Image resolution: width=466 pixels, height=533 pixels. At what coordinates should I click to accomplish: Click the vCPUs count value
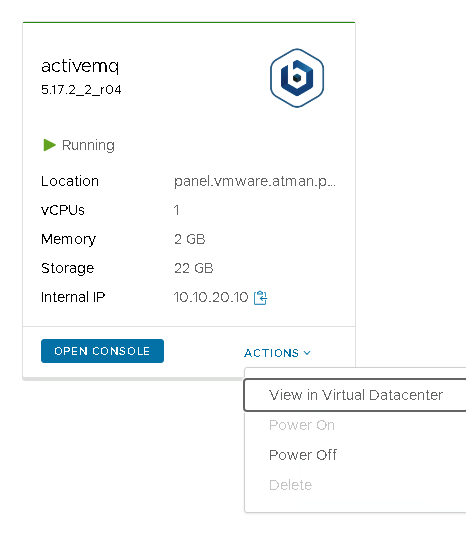point(176,210)
